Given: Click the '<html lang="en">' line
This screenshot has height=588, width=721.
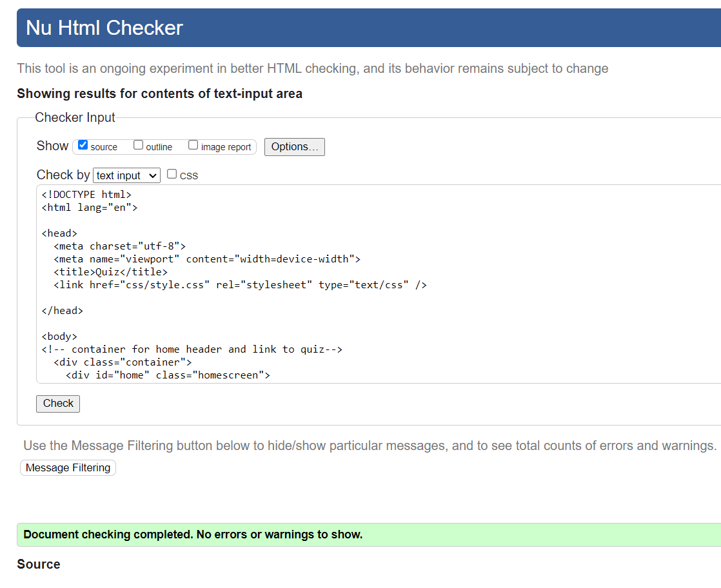Looking at the screenshot, I should click(90, 208).
